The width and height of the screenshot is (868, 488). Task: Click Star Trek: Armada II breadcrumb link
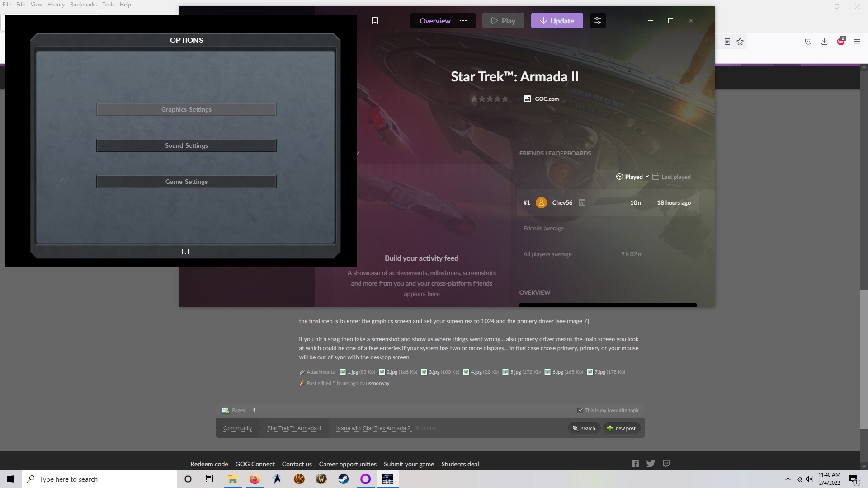click(x=294, y=428)
